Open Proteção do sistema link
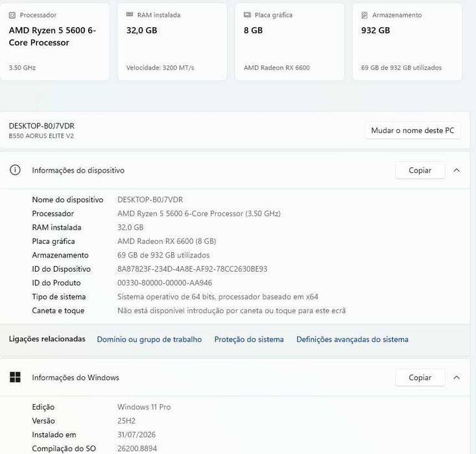The image size is (476, 454). [249, 339]
